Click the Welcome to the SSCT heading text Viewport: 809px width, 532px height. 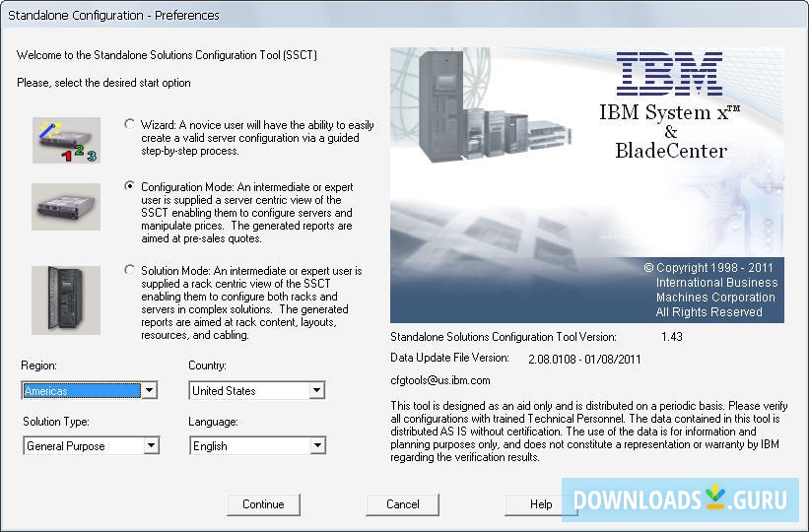[x=167, y=55]
